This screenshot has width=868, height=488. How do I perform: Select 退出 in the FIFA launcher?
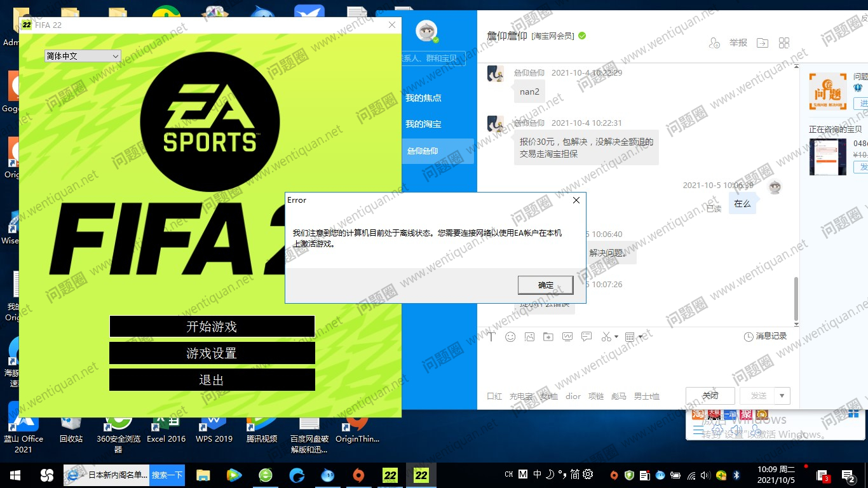coord(212,380)
